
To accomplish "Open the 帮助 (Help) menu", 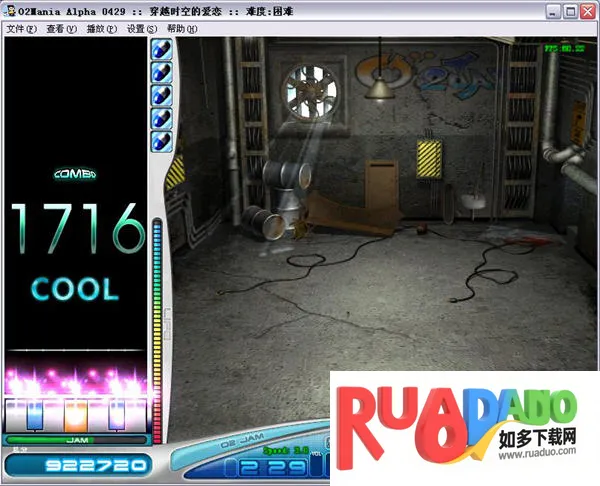I will coord(182,29).
